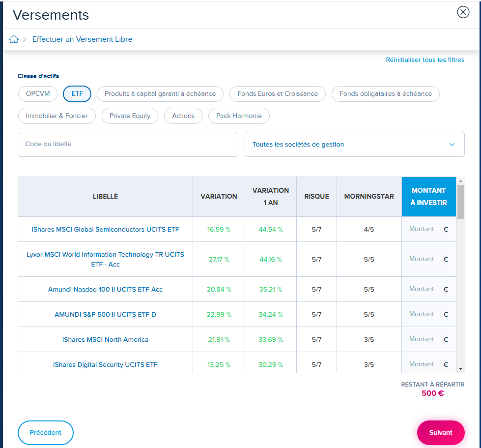
Task: Click Montant field for iShares MSCI North America
Action: coord(428,340)
